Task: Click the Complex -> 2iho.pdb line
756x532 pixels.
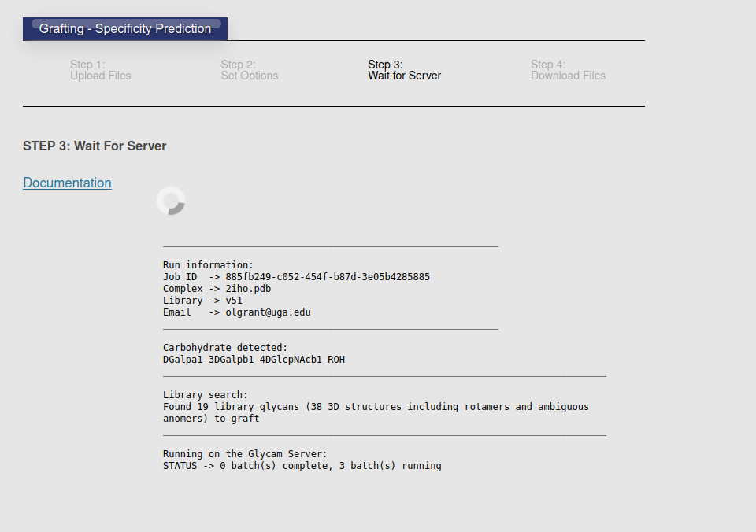Action: [x=217, y=289]
